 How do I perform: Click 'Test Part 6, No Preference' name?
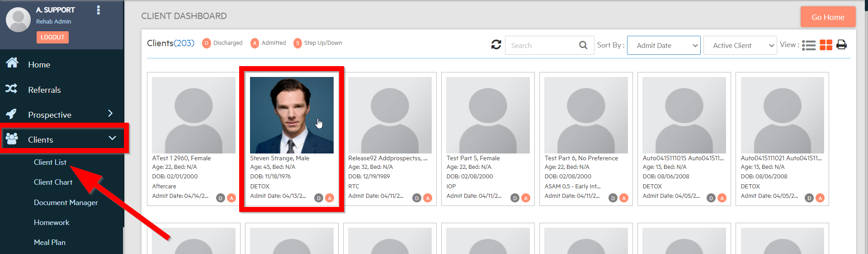pyautogui.click(x=581, y=158)
